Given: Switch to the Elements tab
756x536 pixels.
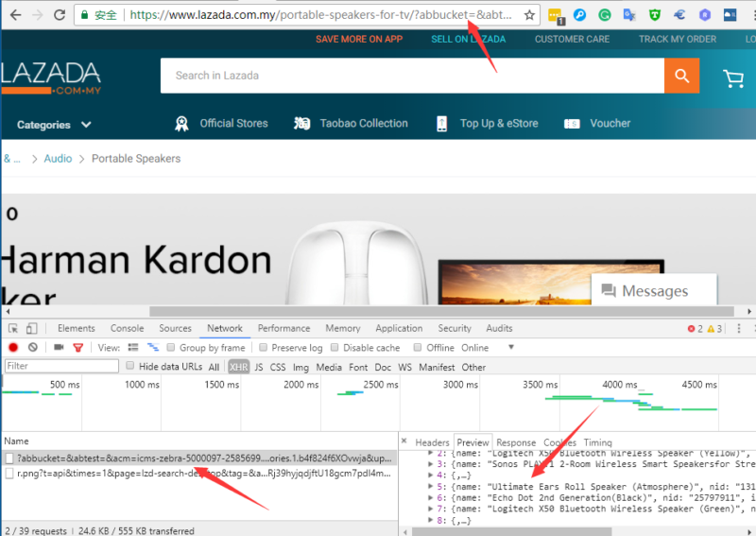Looking at the screenshot, I should pyautogui.click(x=77, y=329).
